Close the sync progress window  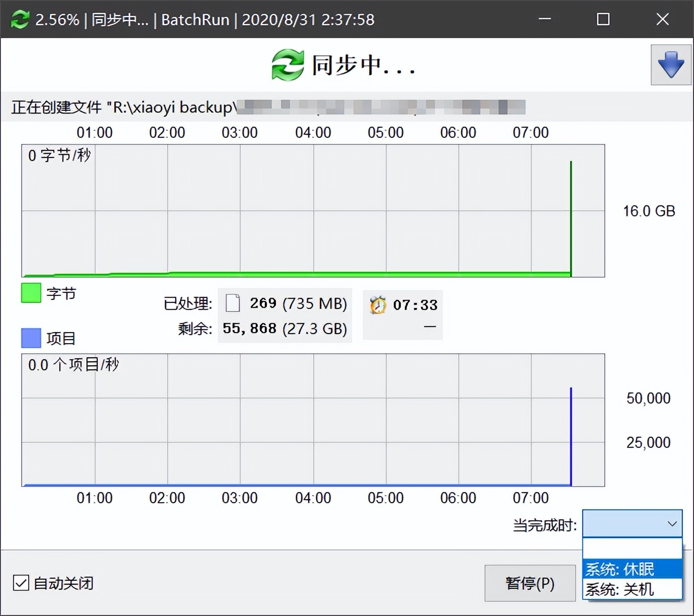pos(662,19)
